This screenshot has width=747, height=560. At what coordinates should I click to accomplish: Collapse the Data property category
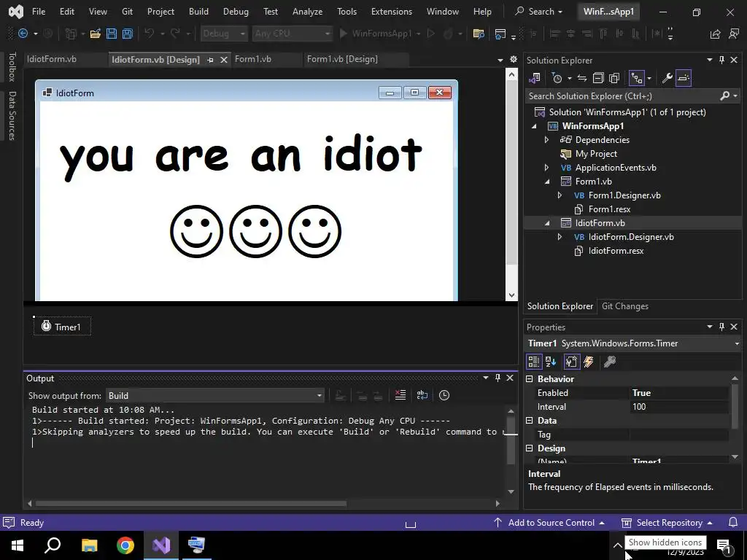[530, 421]
